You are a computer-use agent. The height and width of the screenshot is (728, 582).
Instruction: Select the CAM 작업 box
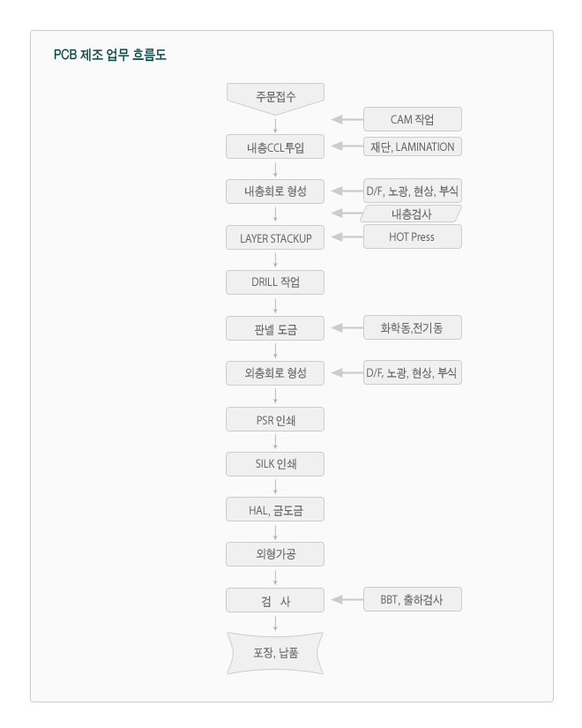pos(412,119)
